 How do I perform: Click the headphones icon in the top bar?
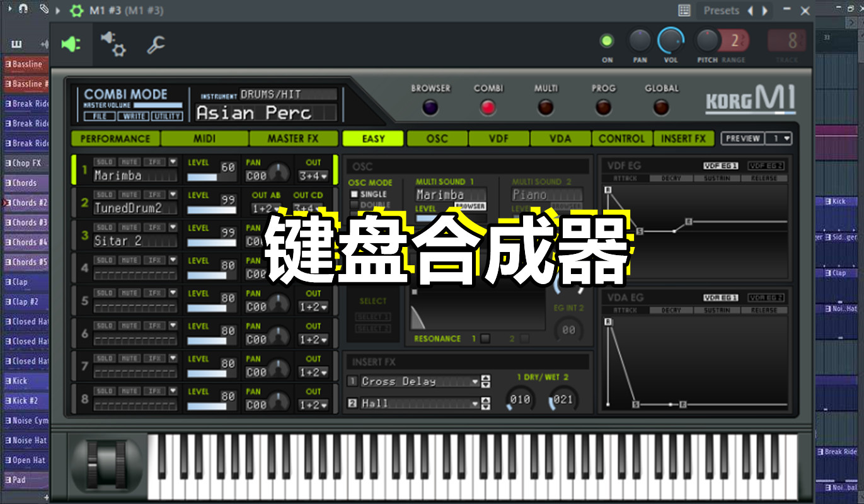coord(23,9)
